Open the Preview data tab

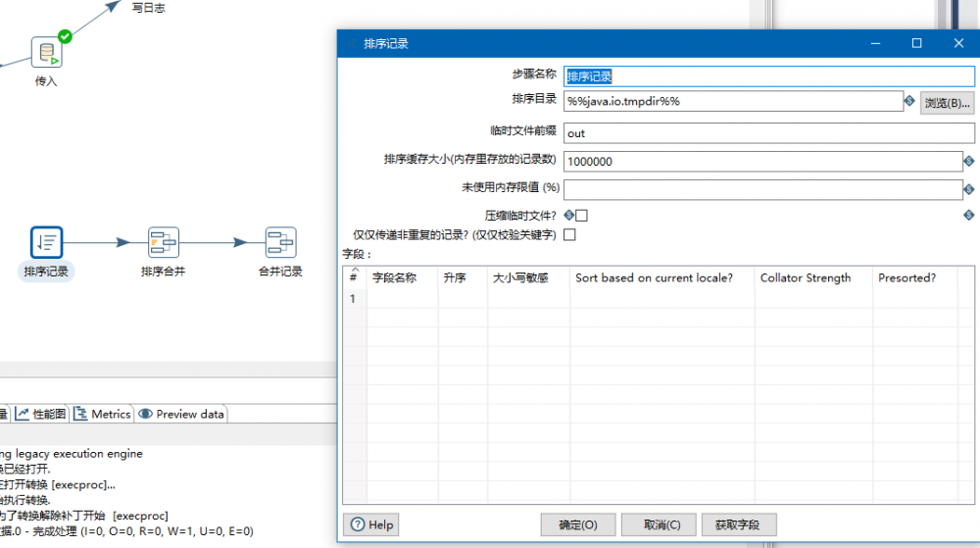tap(181, 414)
